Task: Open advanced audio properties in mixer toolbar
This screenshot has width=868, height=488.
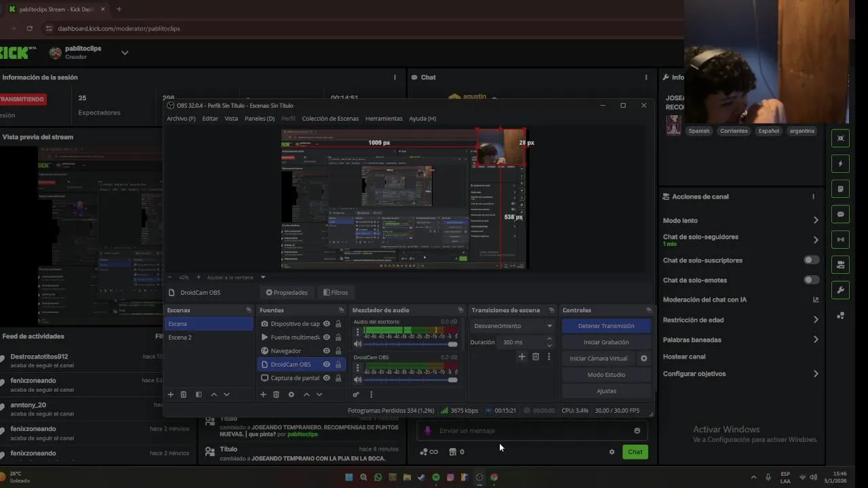Action: tap(356, 394)
